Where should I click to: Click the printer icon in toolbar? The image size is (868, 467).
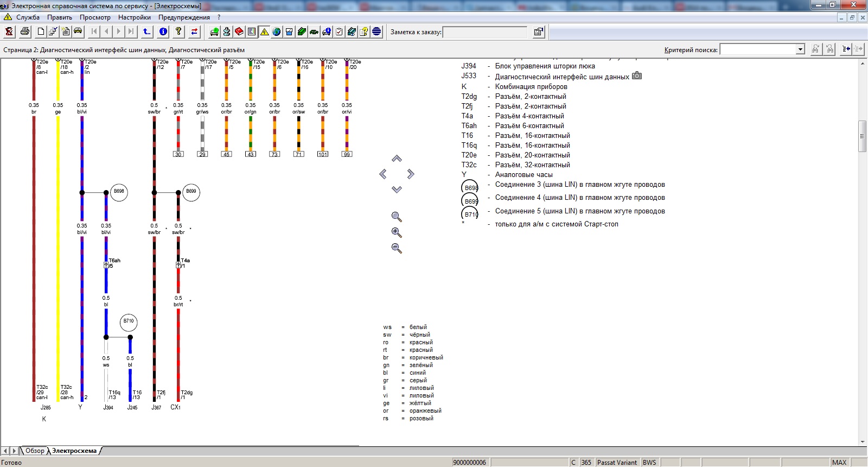25,31
